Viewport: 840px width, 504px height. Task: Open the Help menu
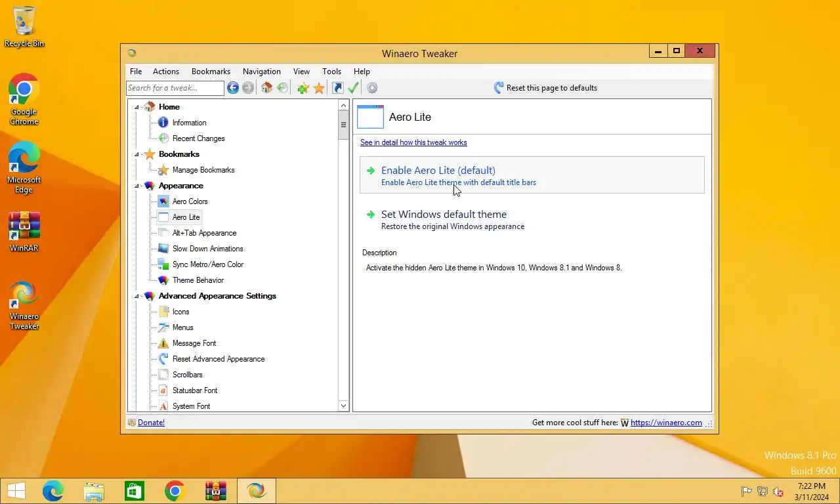tap(362, 72)
